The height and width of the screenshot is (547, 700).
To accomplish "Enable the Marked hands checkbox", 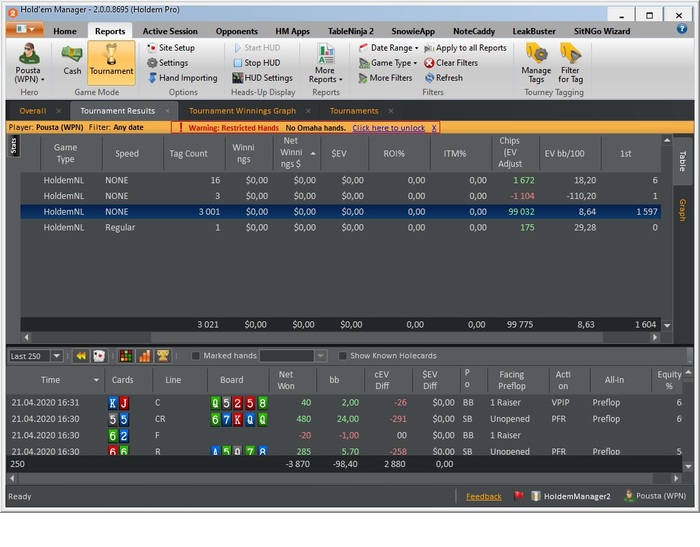I will click(195, 356).
